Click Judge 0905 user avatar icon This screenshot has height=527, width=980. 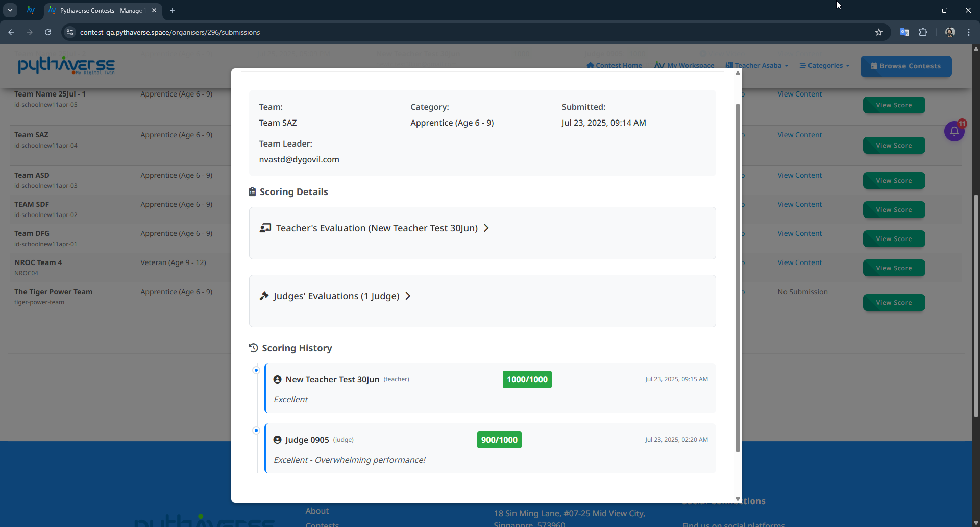[x=278, y=440]
